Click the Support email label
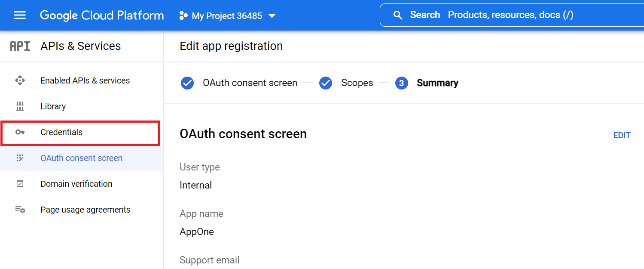The image size is (644, 269). coord(210,260)
